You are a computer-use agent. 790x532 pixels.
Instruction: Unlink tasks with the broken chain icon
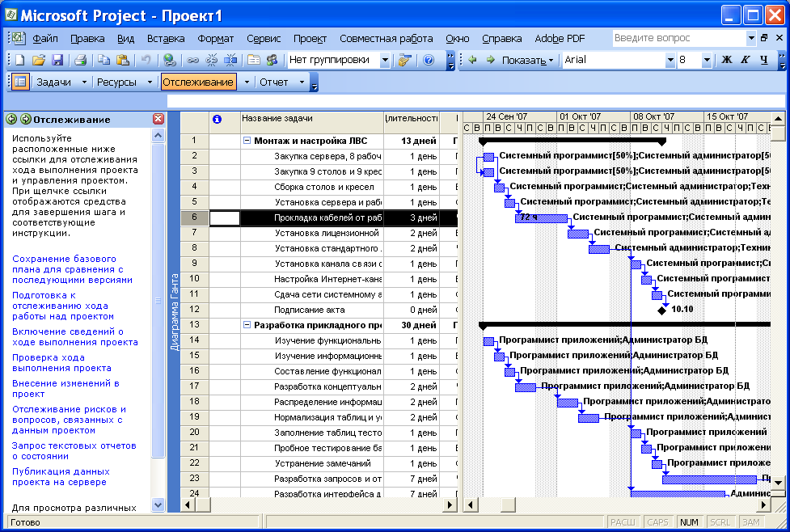click(212, 61)
